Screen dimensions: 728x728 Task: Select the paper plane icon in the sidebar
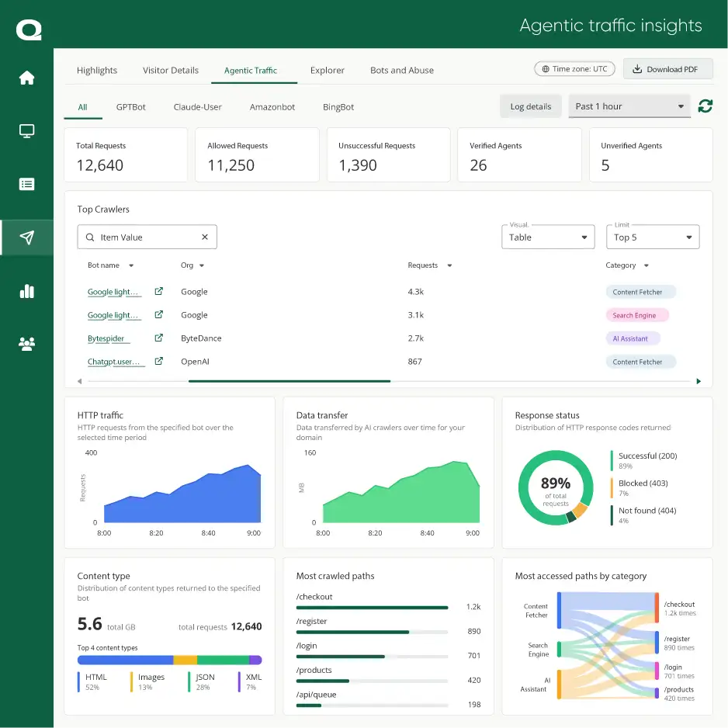click(x=26, y=237)
